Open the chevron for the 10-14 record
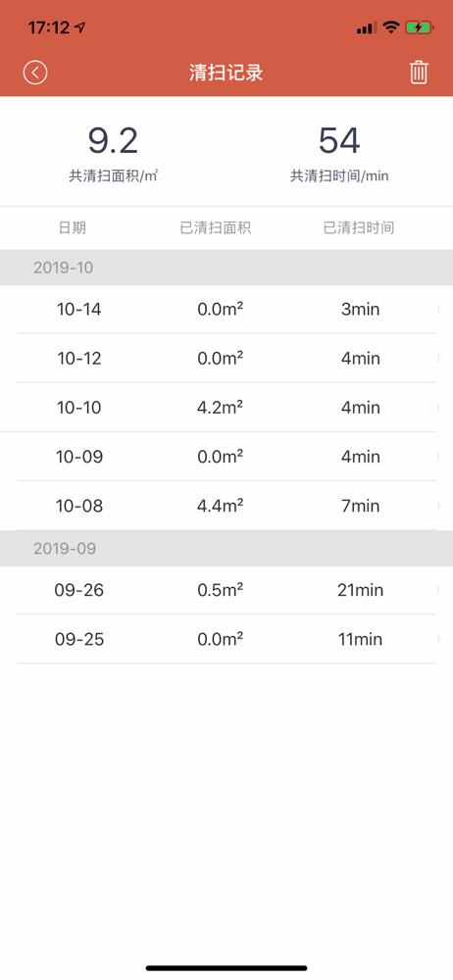The image size is (453, 980). click(438, 309)
